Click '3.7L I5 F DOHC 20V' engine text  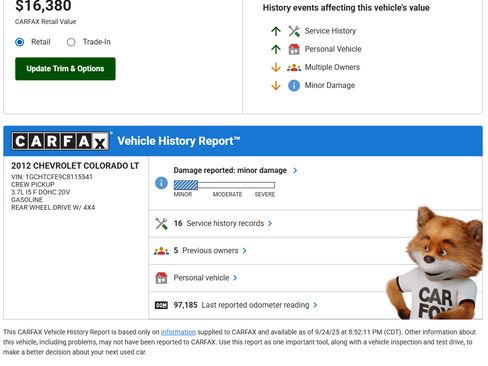41,192
